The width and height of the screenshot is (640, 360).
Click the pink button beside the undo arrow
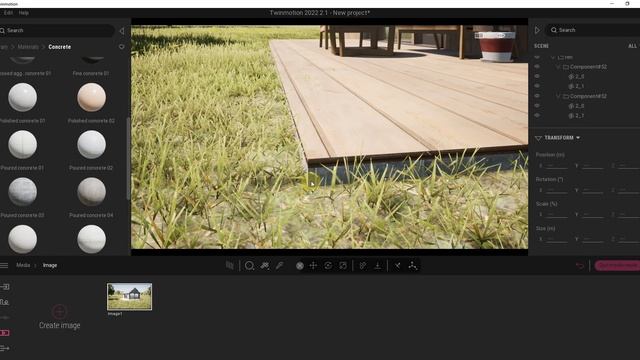[617, 265]
